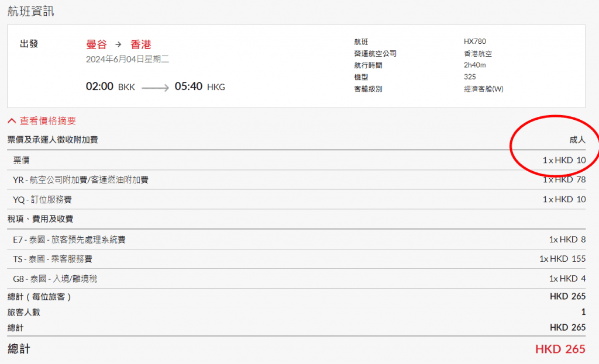Click the arrival time 05:40
Viewport: 599px width, 364px height.
click(x=188, y=86)
